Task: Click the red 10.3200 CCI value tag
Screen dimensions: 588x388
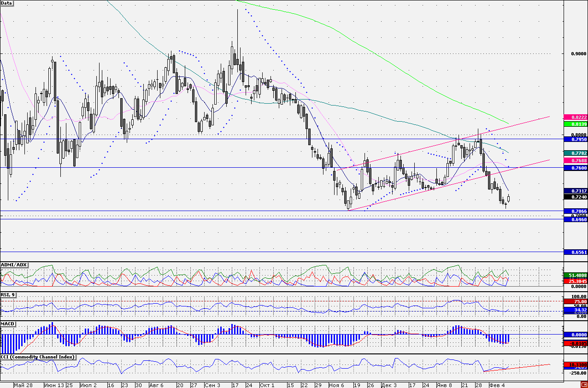Action: pyautogui.click(x=575, y=364)
